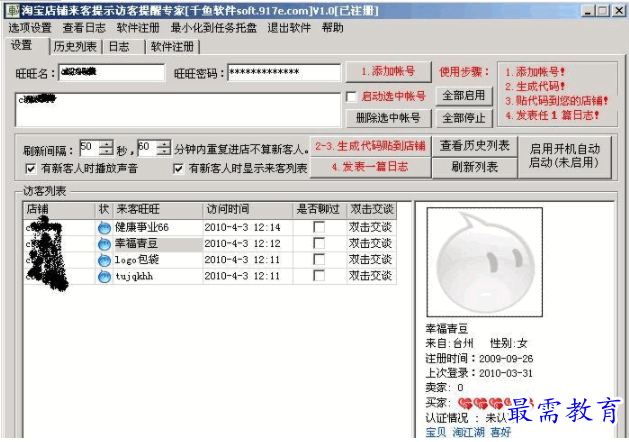The width and height of the screenshot is (629, 442).
Task: Click the visitor avatar picture of 幸福青豆
Action: click(x=485, y=262)
